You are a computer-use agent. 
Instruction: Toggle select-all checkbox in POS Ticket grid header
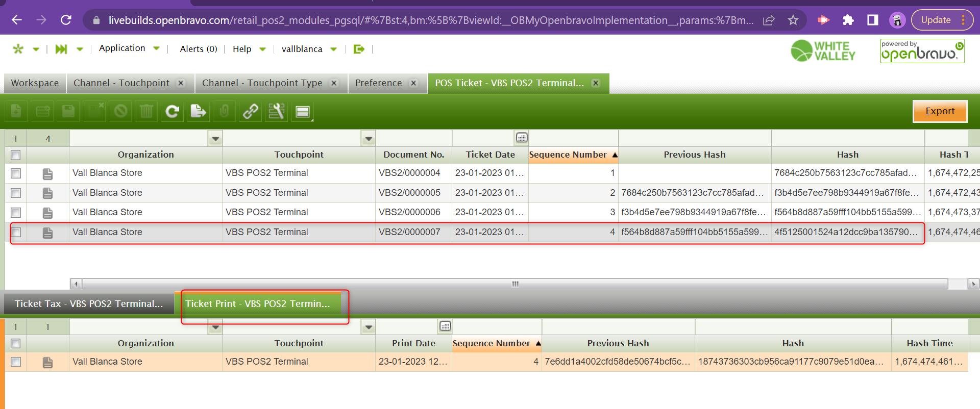pos(16,155)
